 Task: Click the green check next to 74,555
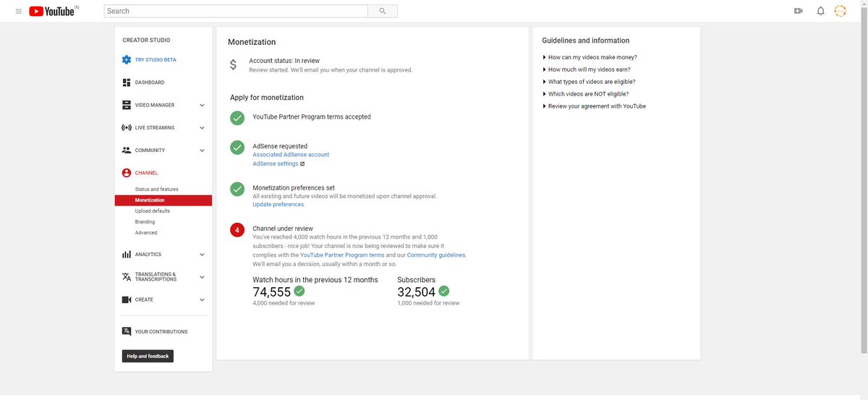(299, 291)
